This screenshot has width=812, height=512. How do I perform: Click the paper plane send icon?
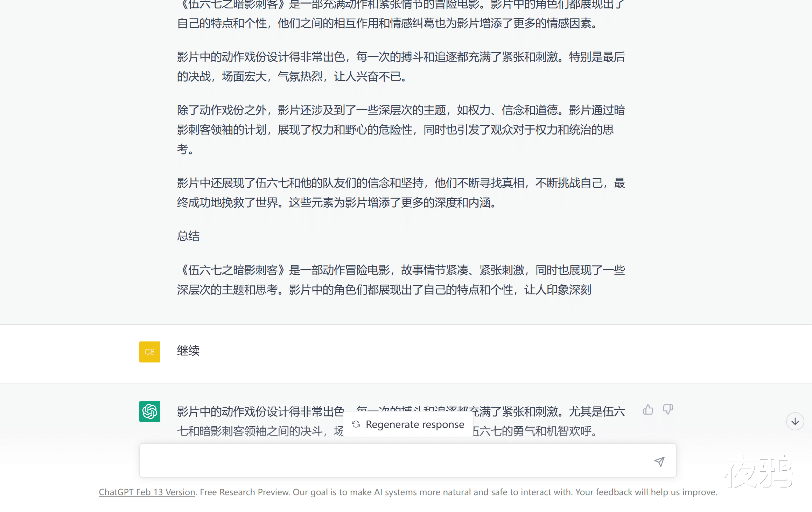[x=659, y=462]
